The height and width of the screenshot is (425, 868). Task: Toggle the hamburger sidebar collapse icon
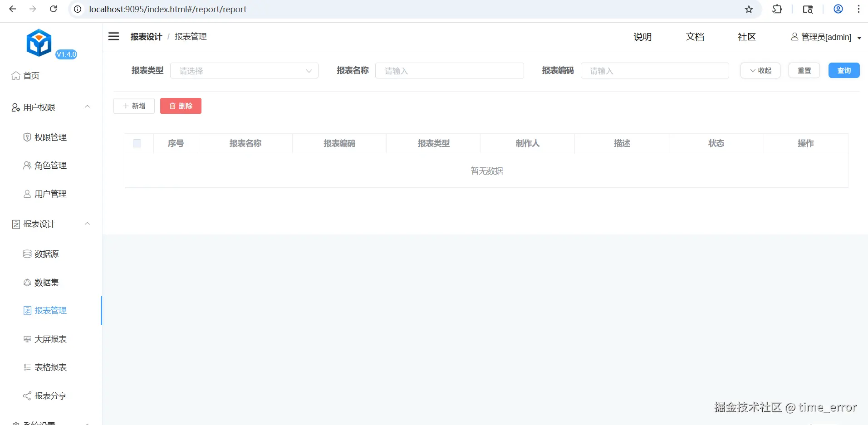tap(113, 36)
